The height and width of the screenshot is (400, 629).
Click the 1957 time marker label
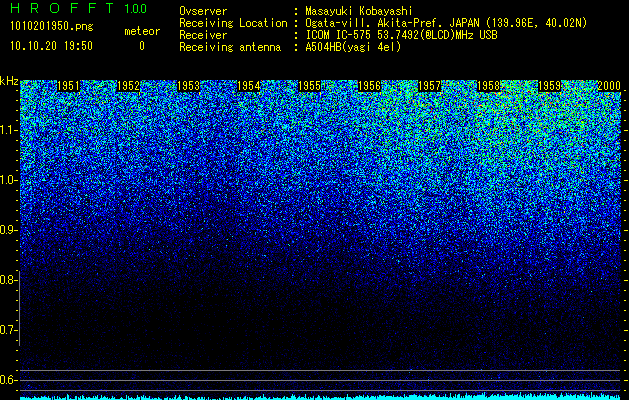pyautogui.click(x=429, y=86)
